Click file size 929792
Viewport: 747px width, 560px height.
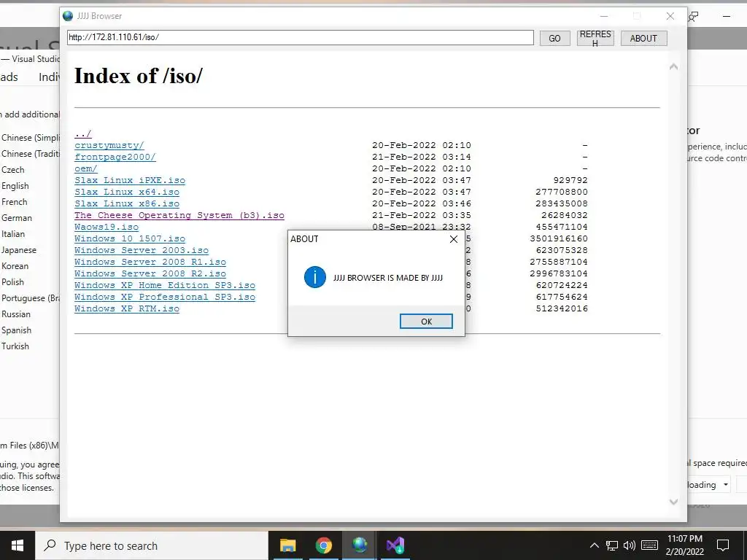(570, 180)
